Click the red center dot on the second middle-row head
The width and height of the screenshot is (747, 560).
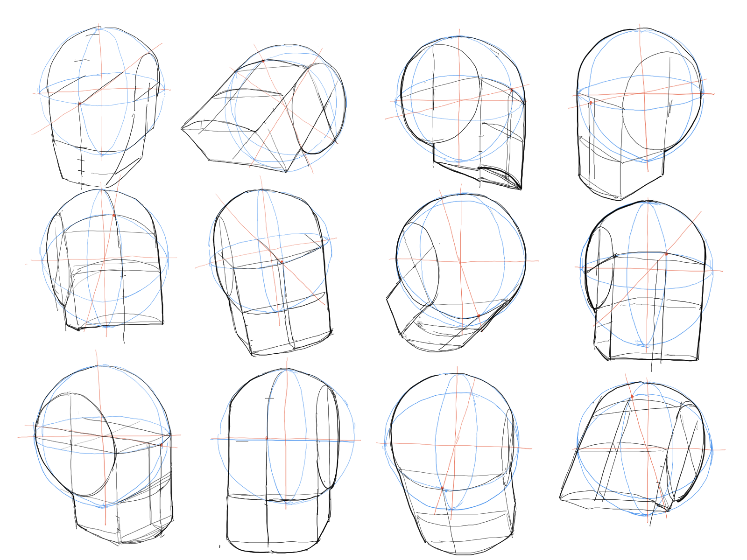(x=282, y=262)
